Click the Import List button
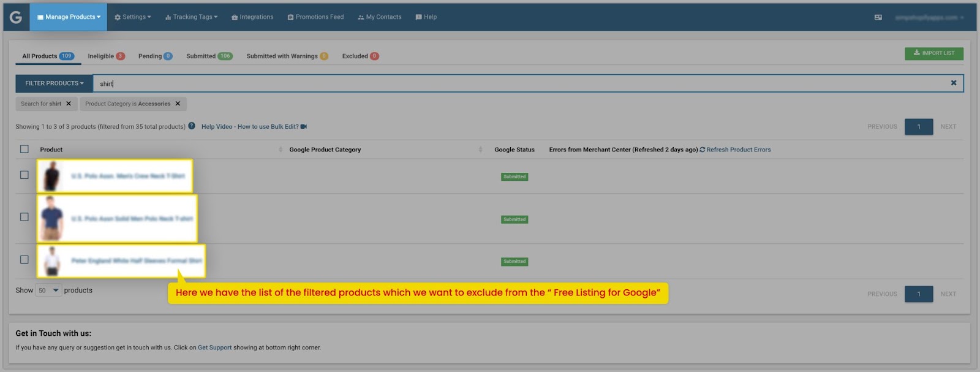 pos(933,53)
